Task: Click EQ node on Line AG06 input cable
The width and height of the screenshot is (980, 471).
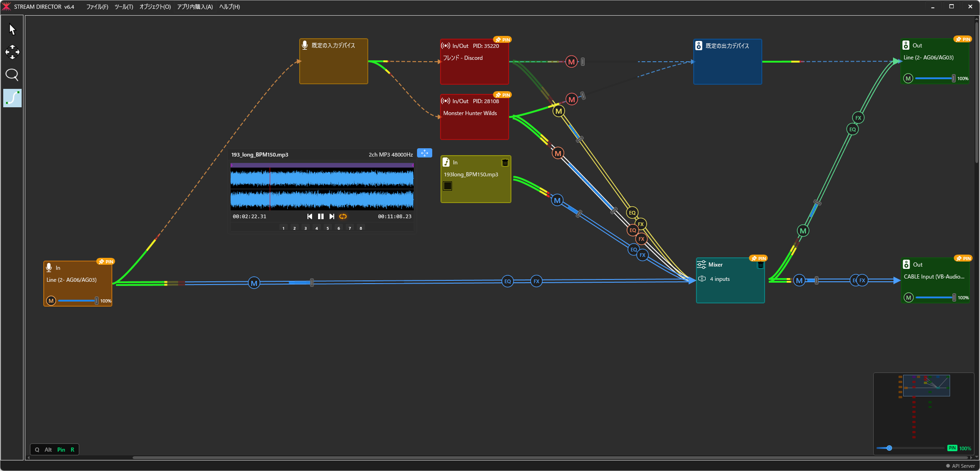Action: click(x=507, y=281)
